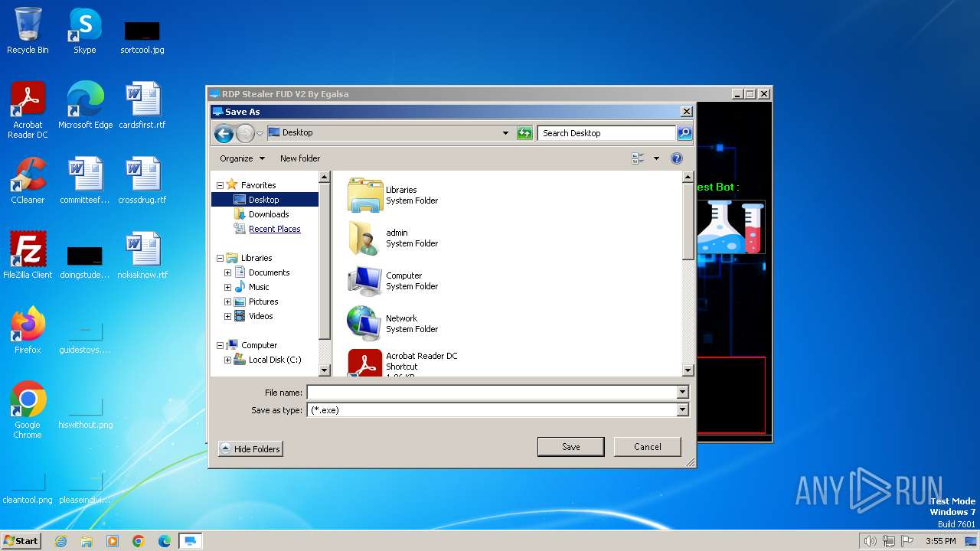Select Desktop in Favorites
This screenshot has height=551, width=980.
pos(264,200)
